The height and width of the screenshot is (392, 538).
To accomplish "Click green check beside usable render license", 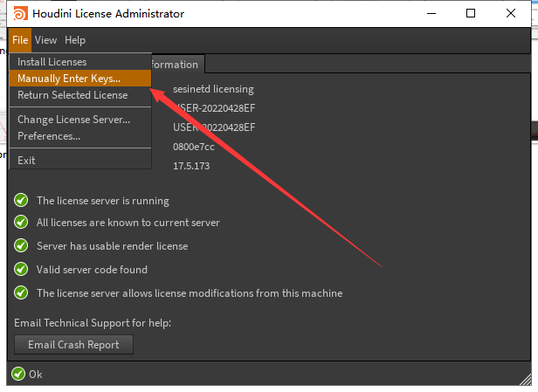I will 21,245.
